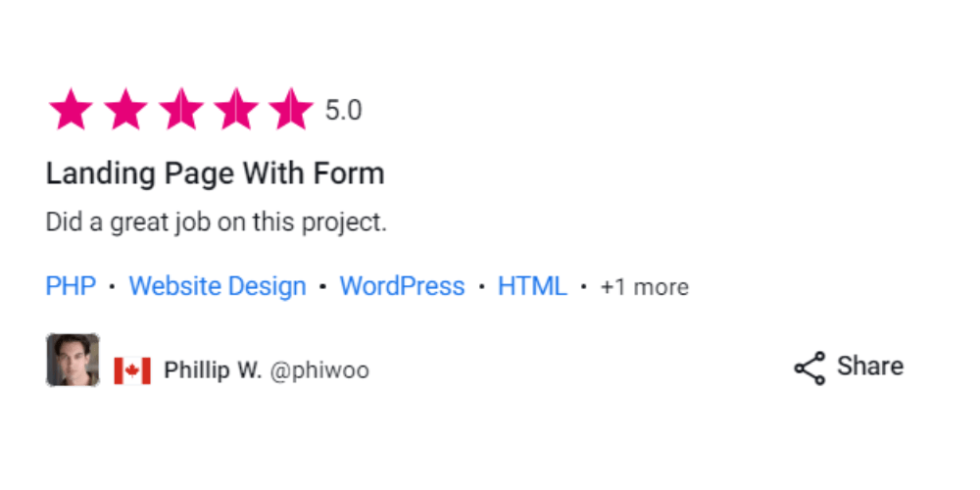980x490 pixels.
Task: Follow the WordPress skill link
Action: [402, 286]
